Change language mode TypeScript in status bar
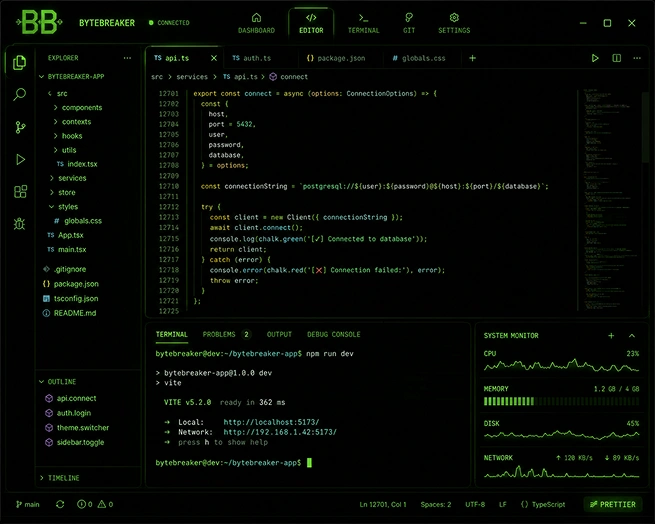655x524 pixels. point(543,504)
